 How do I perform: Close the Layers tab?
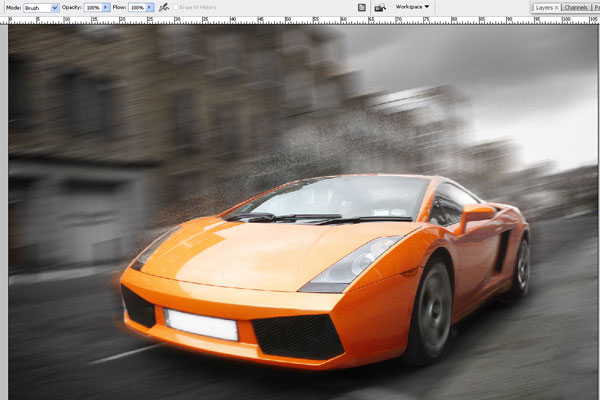click(x=557, y=8)
